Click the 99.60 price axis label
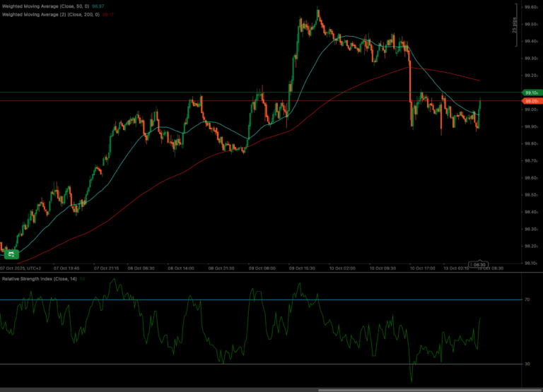This screenshot has width=543, height=392. pos(530,7)
